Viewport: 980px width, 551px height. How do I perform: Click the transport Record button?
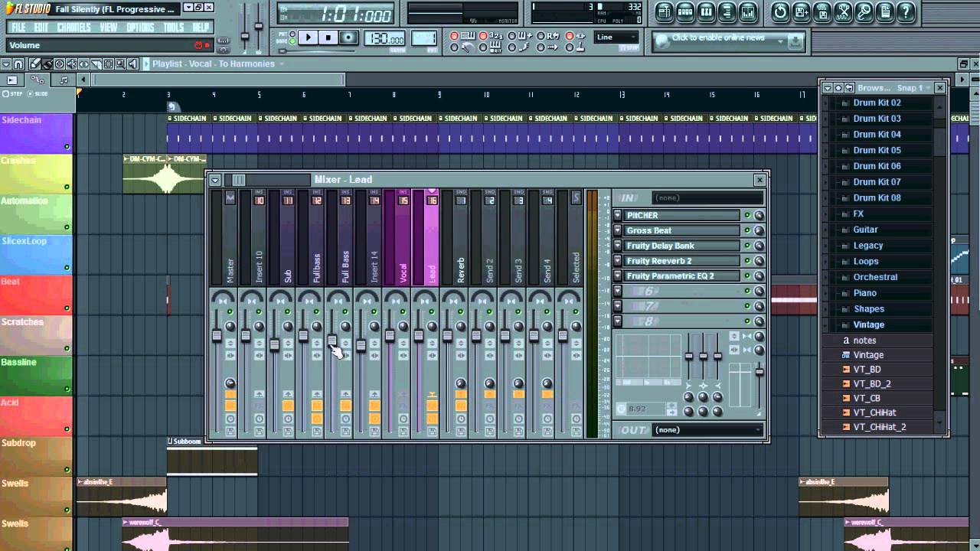click(348, 37)
